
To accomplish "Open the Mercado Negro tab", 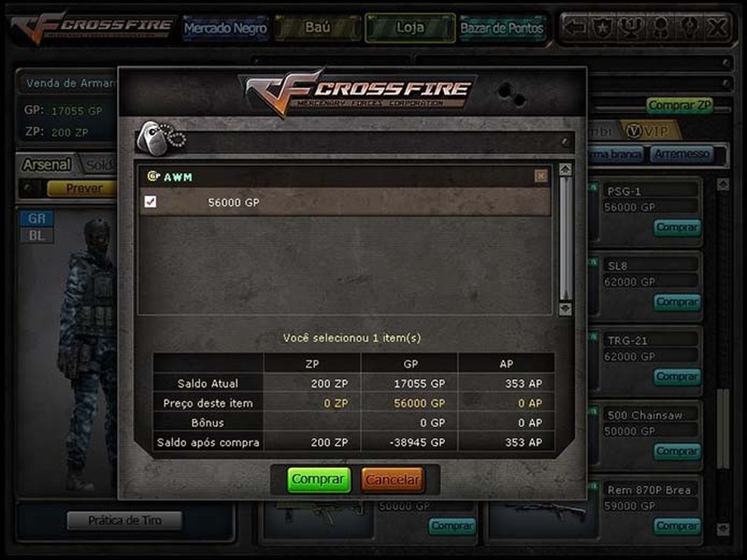I will 225,28.
